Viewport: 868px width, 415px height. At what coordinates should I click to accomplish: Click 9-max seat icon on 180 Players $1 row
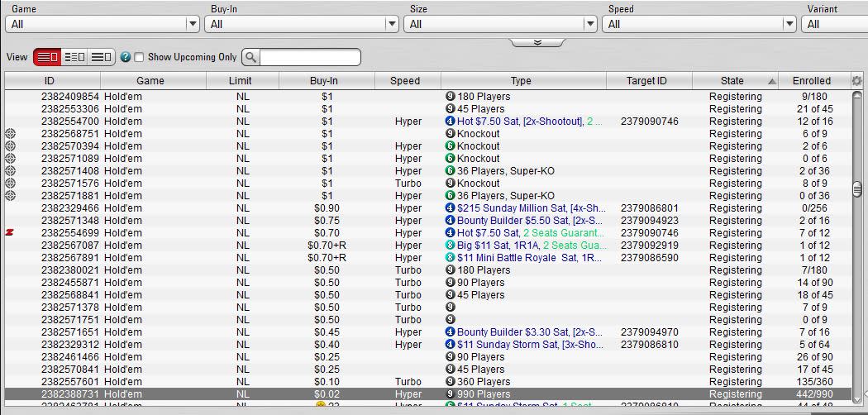(450, 96)
